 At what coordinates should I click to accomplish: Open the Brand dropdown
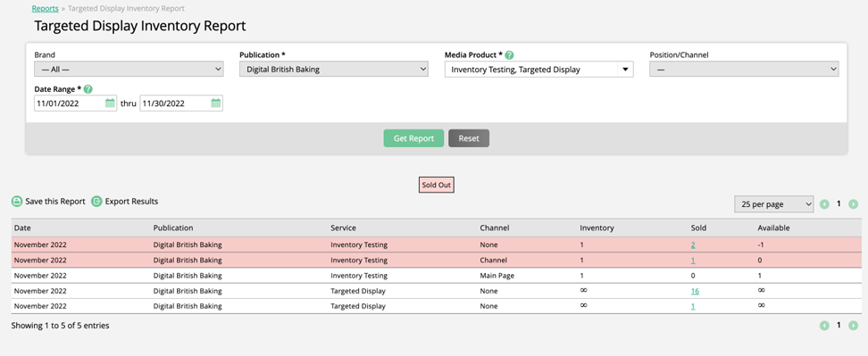pos(129,69)
